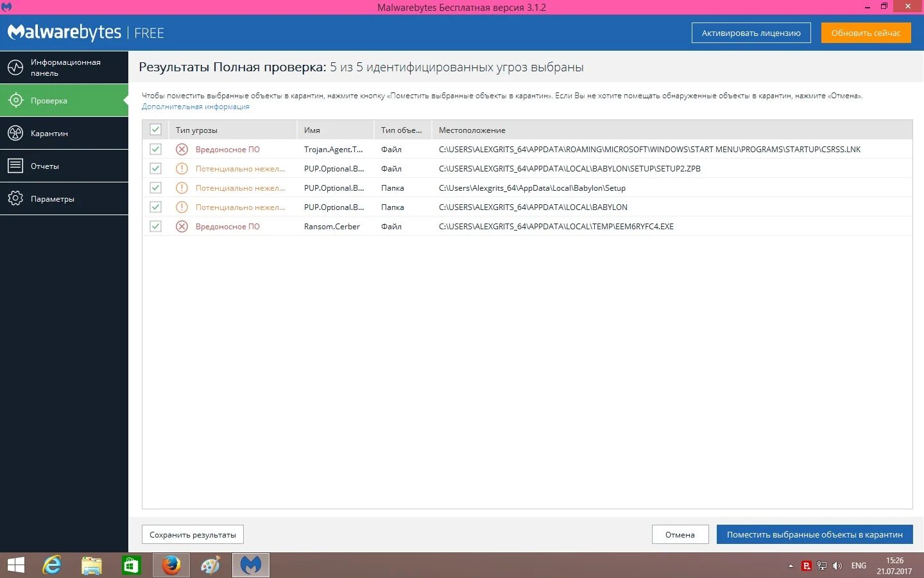Open Windows Store from taskbar
This screenshot has height=578, width=924.
click(132, 565)
